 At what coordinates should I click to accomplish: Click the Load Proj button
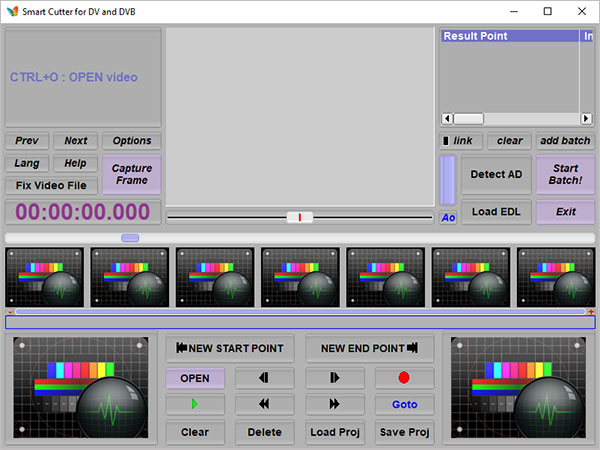(x=335, y=432)
